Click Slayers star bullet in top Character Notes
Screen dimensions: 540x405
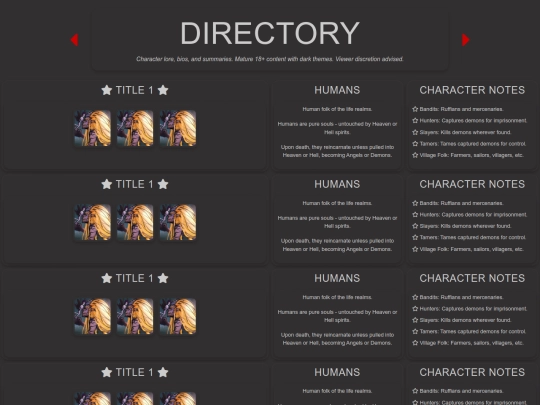tap(415, 132)
